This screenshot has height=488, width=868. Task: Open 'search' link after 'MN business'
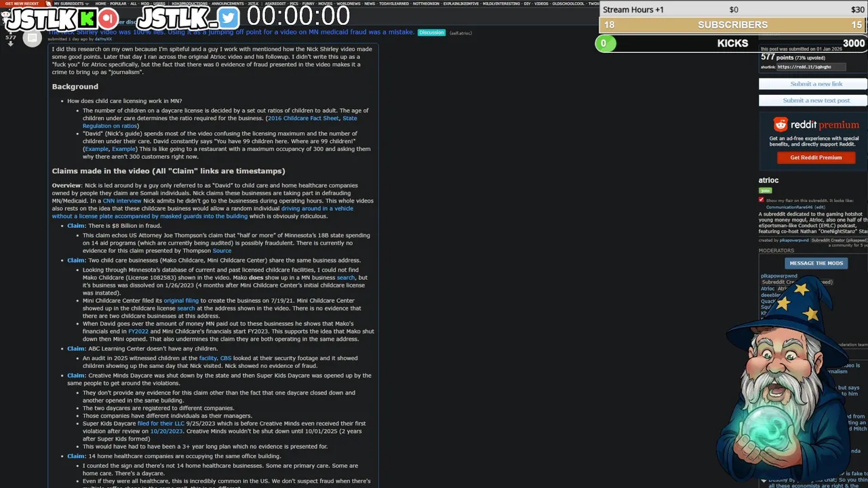pyautogui.click(x=346, y=277)
